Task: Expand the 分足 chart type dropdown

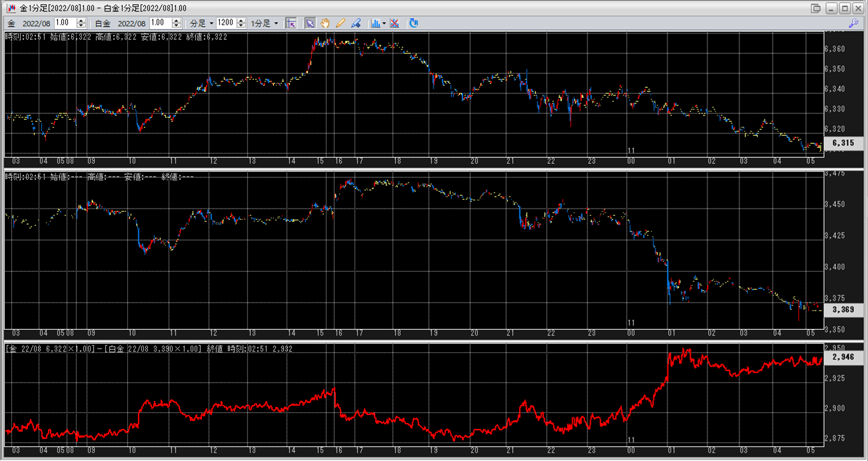Action: coord(201,23)
